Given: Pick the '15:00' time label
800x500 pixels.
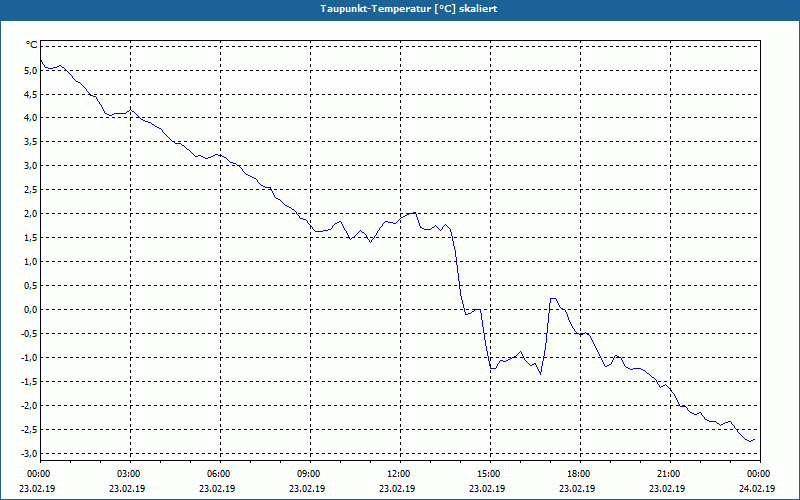Looking at the screenshot, I should pos(488,474).
